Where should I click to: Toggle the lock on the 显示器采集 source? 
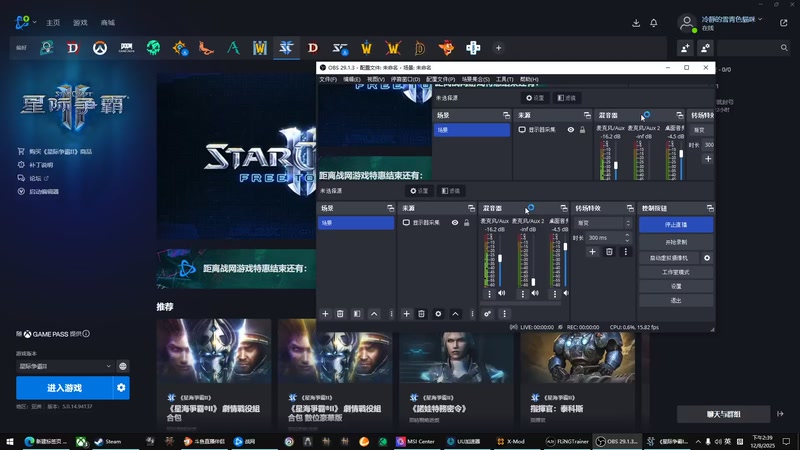coord(466,222)
